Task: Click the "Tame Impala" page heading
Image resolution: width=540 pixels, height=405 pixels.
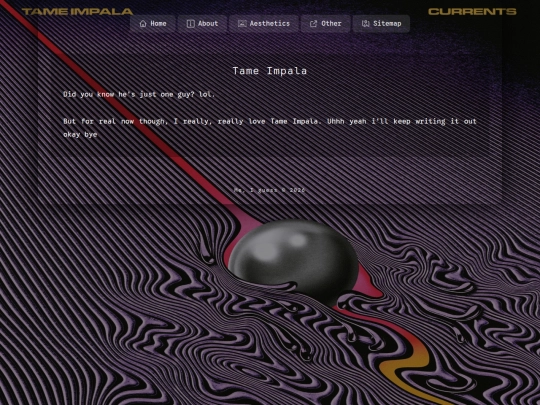Action: pyautogui.click(x=270, y=71)
